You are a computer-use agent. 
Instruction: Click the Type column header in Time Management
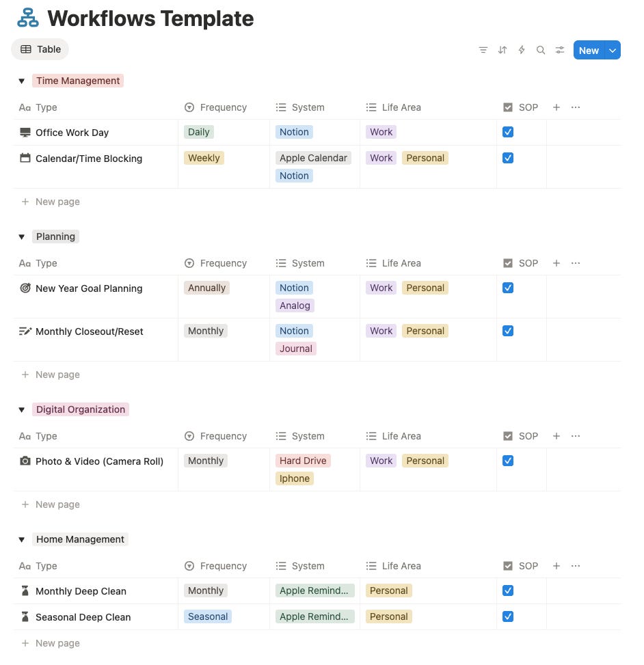[x=38, y=107]
